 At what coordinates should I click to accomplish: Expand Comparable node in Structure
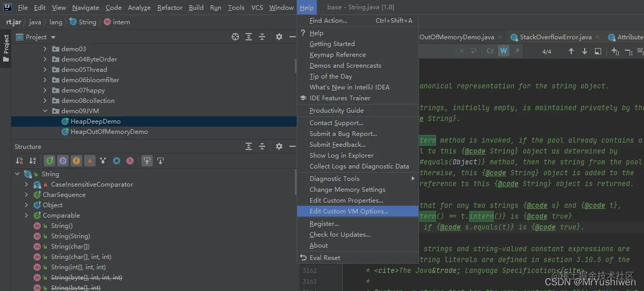coord(26,216)
